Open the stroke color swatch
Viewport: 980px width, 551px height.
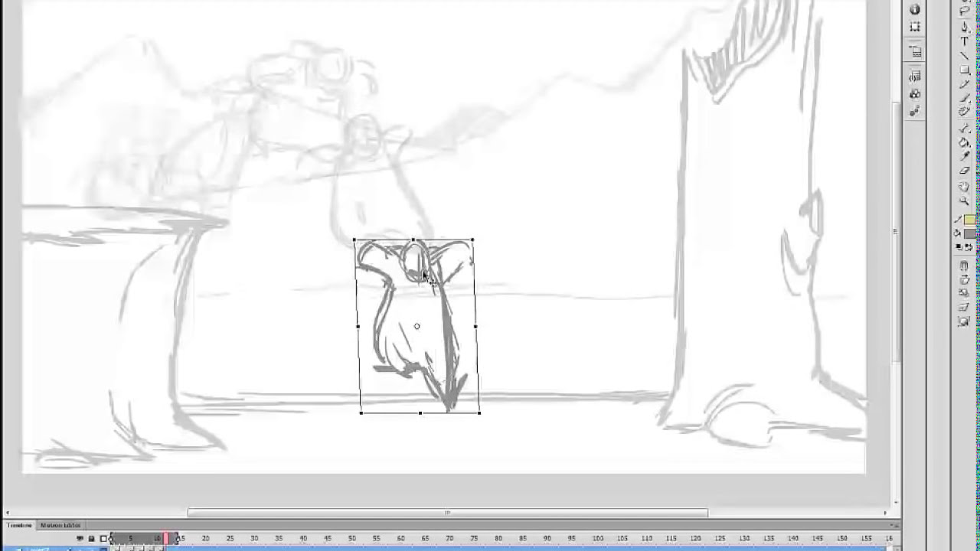[970, 219]
